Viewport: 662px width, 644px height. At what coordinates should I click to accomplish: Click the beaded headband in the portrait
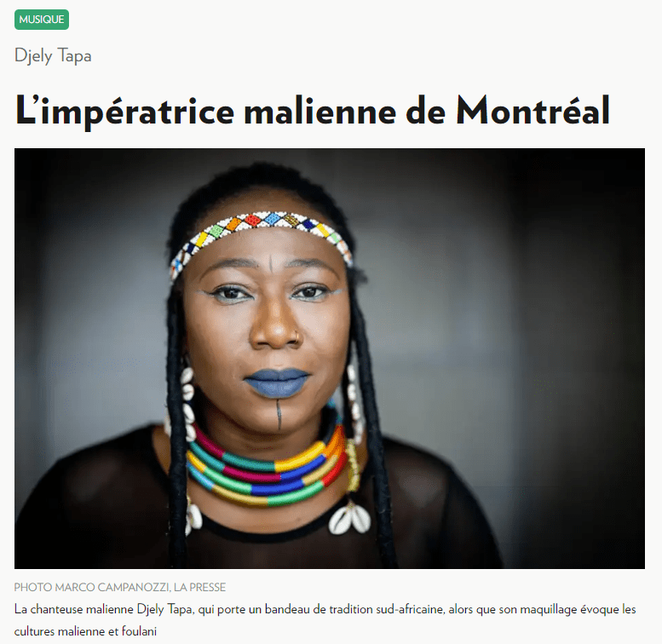tap(261, 239)
